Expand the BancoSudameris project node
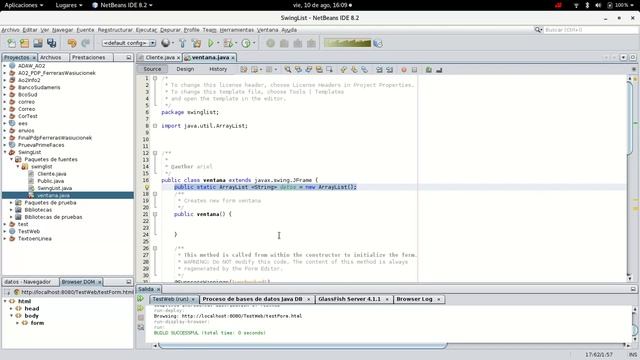640x360 pixels. coord(5,87)
